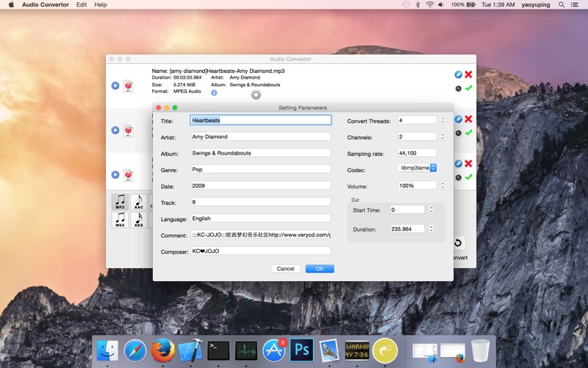Open Spotlight search in menu bar
588x368 pixels.
point(562,4)
